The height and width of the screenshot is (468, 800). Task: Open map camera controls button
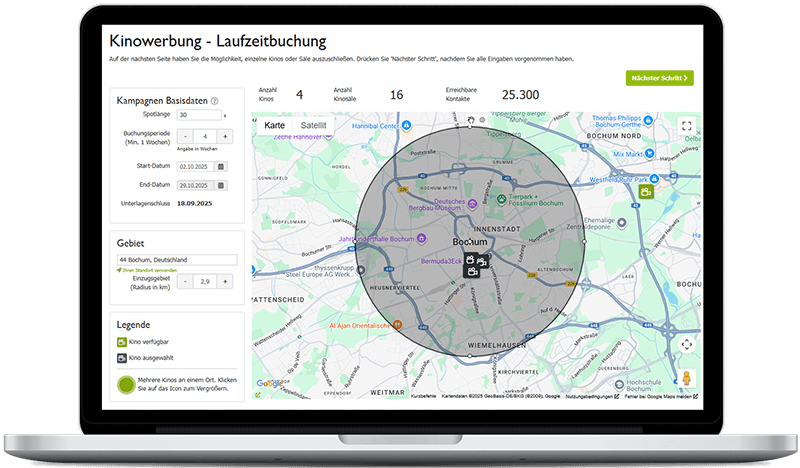[687, 344]
